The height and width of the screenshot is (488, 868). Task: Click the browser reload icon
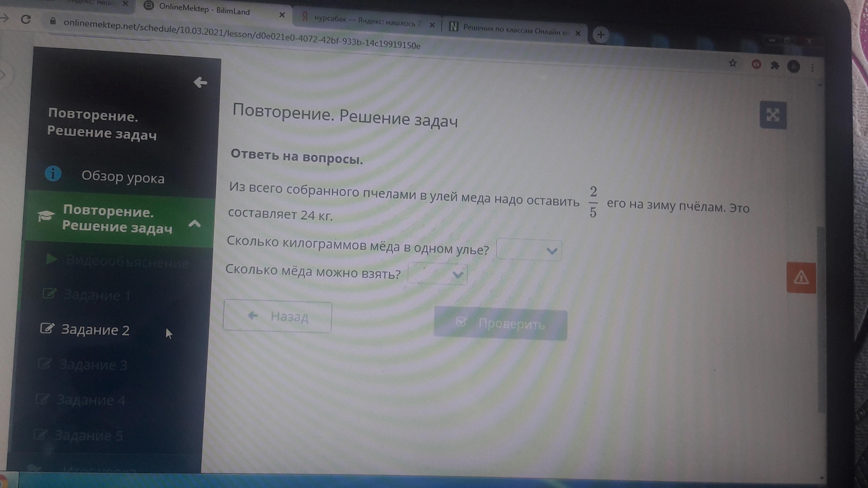point(26,19)
